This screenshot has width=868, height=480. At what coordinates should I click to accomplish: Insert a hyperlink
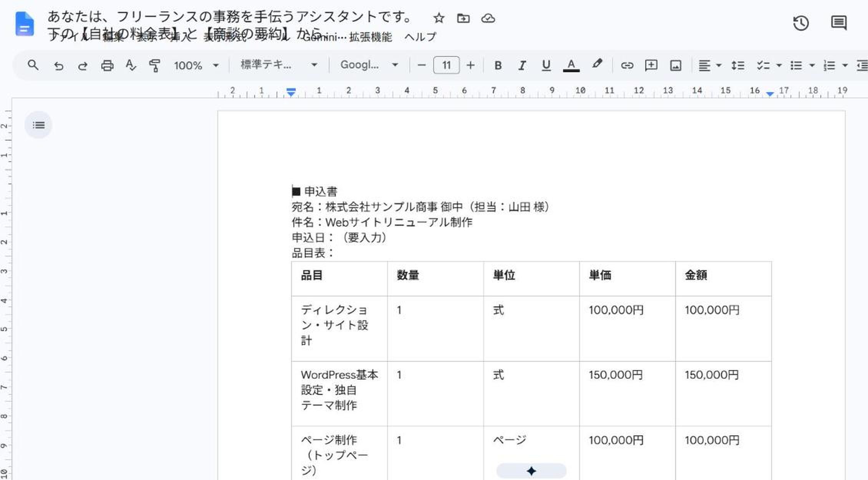click(x=627, y=66)
